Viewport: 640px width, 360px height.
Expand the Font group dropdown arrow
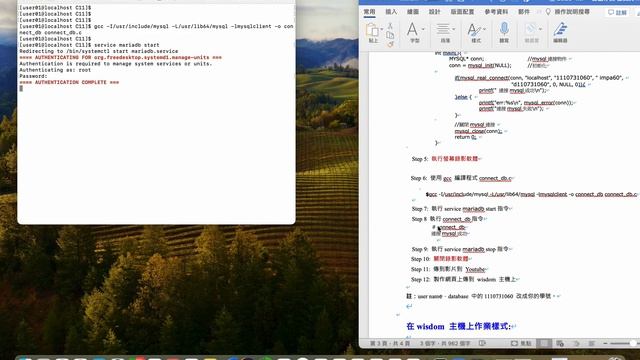coord(423,29)
